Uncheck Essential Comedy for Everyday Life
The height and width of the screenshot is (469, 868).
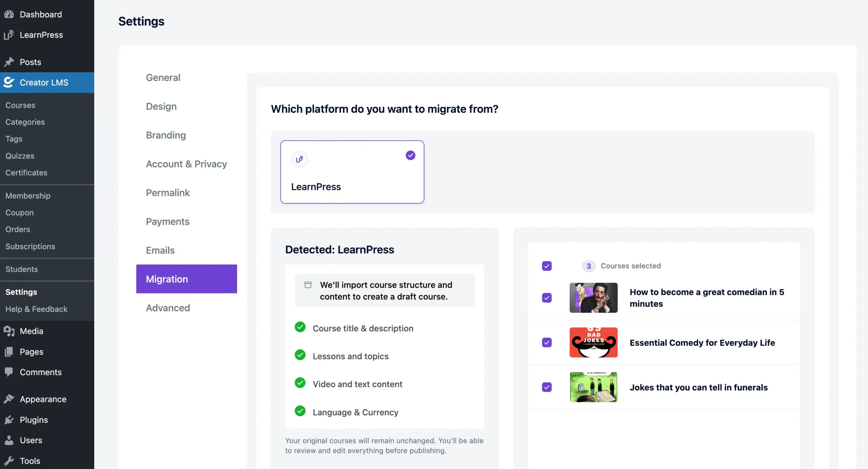tap(547, 343)
